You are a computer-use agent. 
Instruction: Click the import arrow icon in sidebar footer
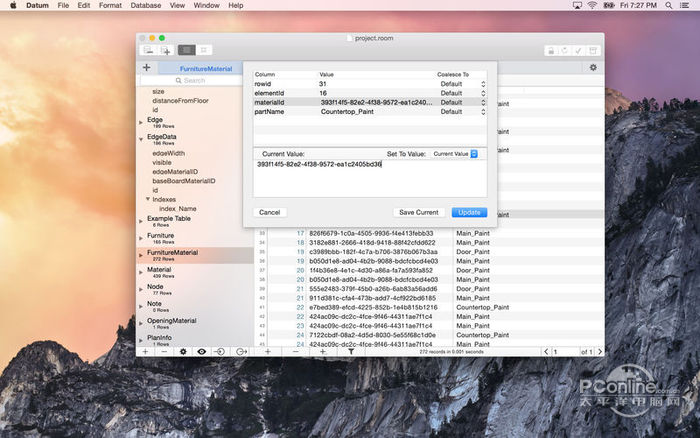pyautogui.click(x=220, y=352)
